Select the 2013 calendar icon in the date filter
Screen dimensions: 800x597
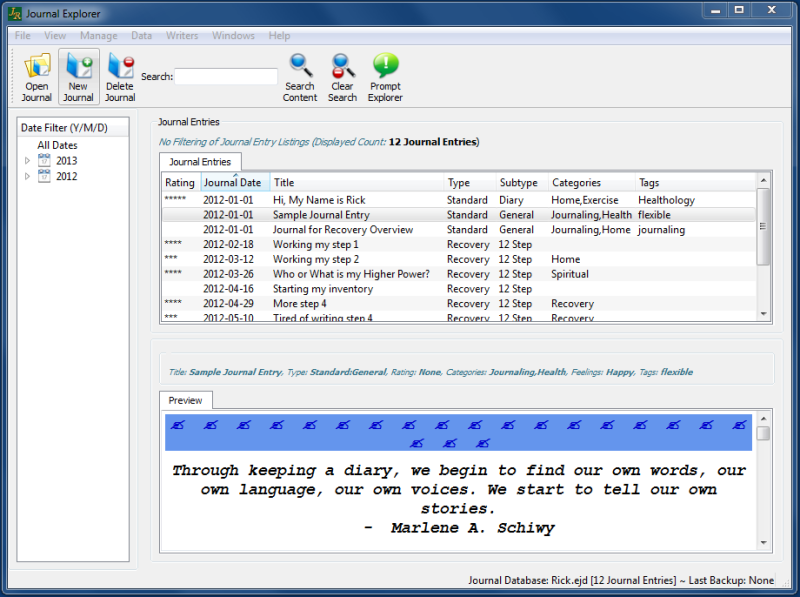44,161
